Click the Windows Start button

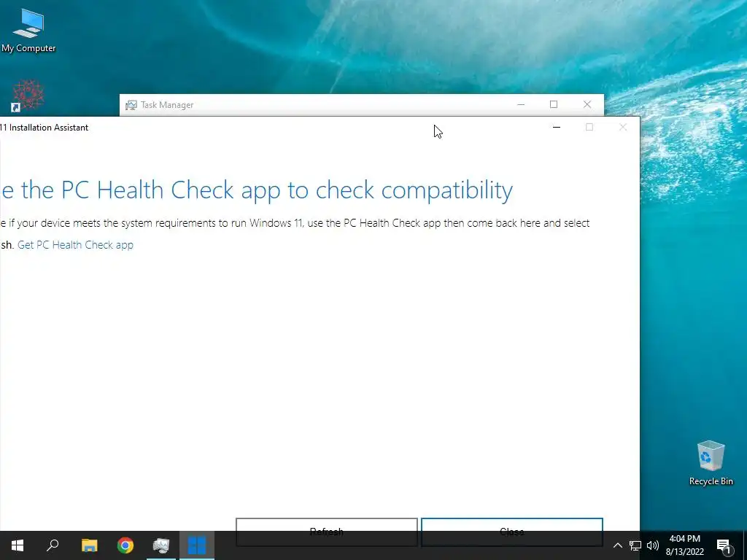(x=18, y=545)
